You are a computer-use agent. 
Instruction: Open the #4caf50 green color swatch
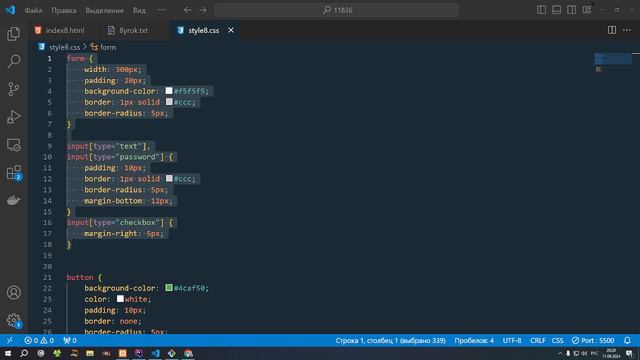(x=169, y=288)
